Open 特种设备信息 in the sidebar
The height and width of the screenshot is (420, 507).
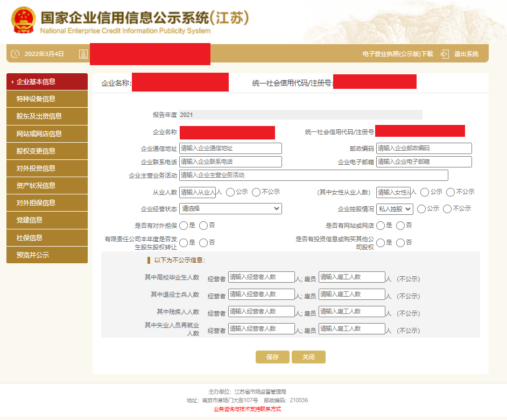47,99
